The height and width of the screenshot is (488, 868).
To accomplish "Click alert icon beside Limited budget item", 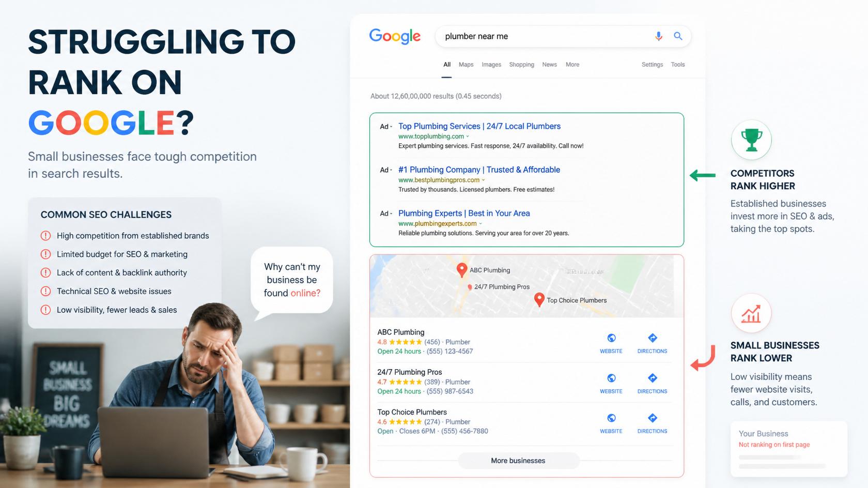I will (x=45, y=254).
